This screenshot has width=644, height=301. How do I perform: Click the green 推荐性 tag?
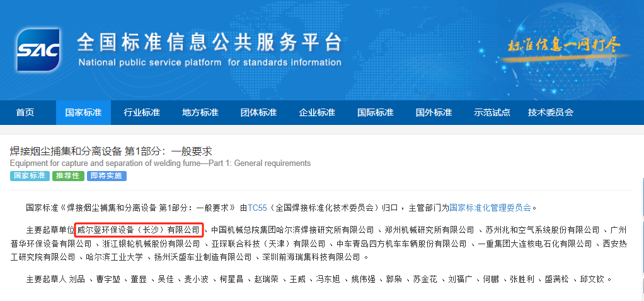[68, 176]
